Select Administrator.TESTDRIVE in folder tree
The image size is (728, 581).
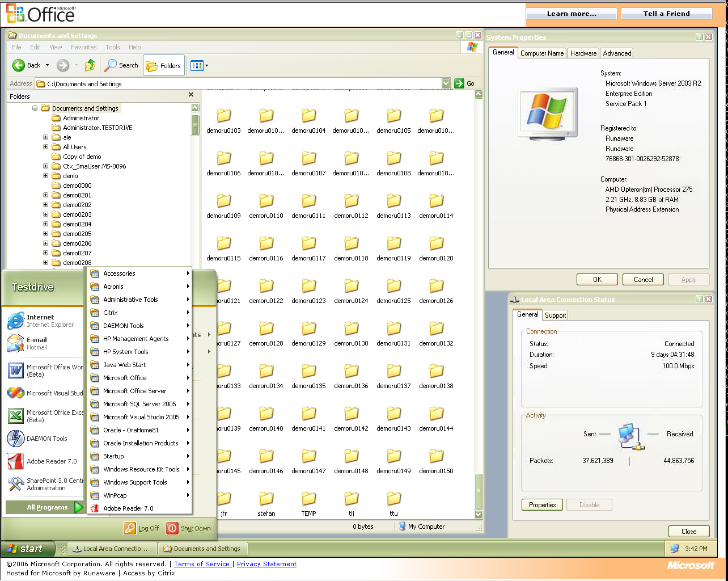click(98, 128)
